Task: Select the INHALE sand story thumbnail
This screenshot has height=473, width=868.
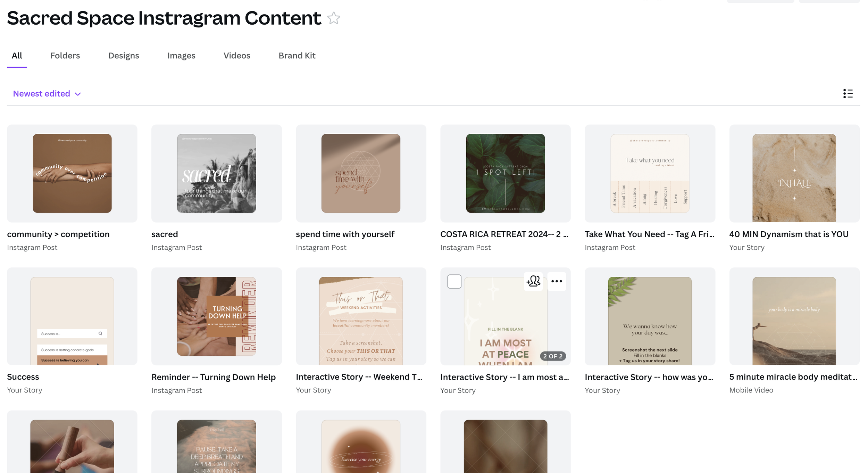Action: (x=794, y=178)
